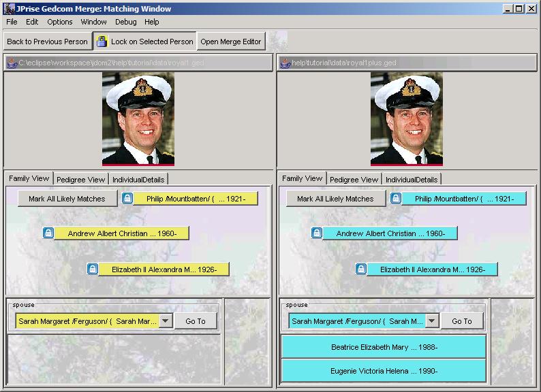Screen dimensions: 541x392
Task: Select child Beatrice Elizabeth Mary 1988
Action: pyautogui.click(x=384, y=347)
